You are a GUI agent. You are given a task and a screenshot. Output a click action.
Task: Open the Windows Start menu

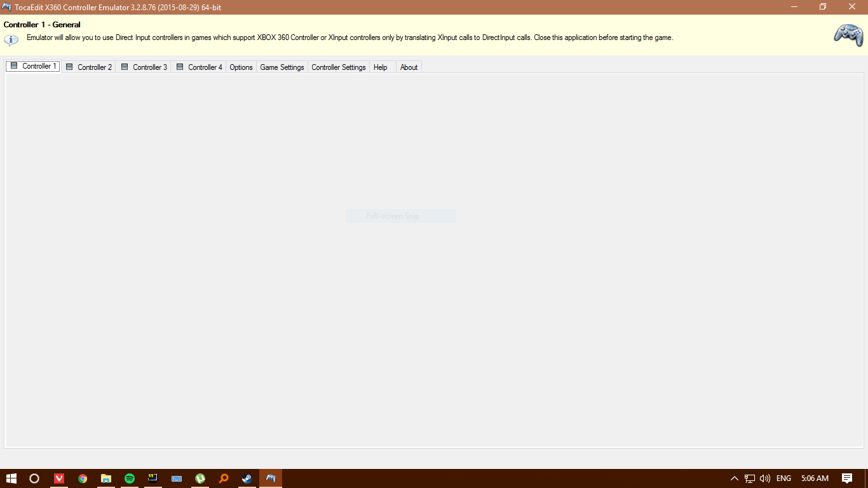[11, 478]
